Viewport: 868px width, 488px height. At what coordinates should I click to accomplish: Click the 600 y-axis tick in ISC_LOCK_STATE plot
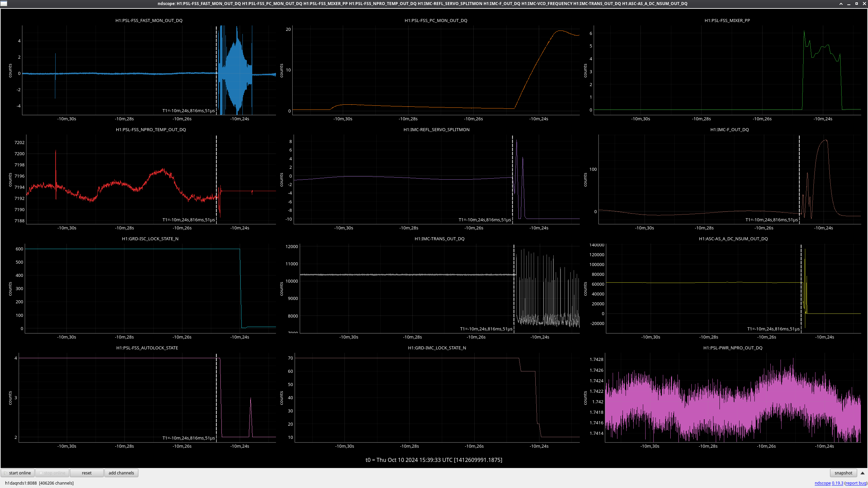click(19, 249)
